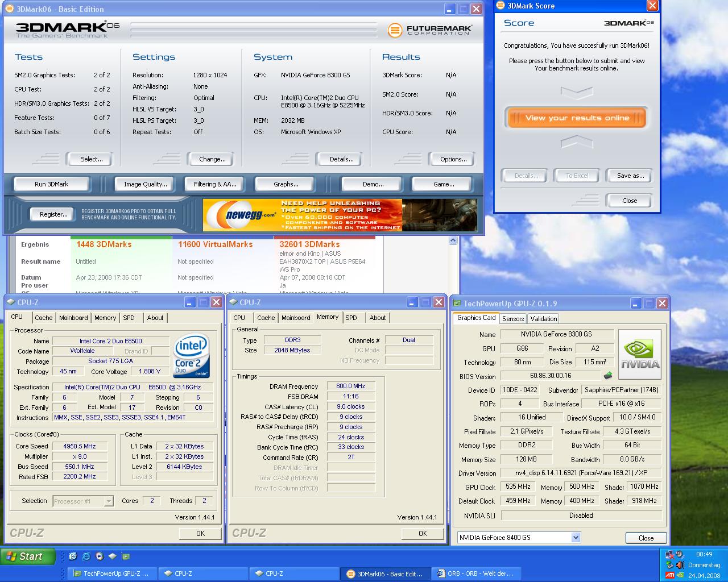
Task: Open the About tab in right CPU-Z window
Action: click(378, 318)
